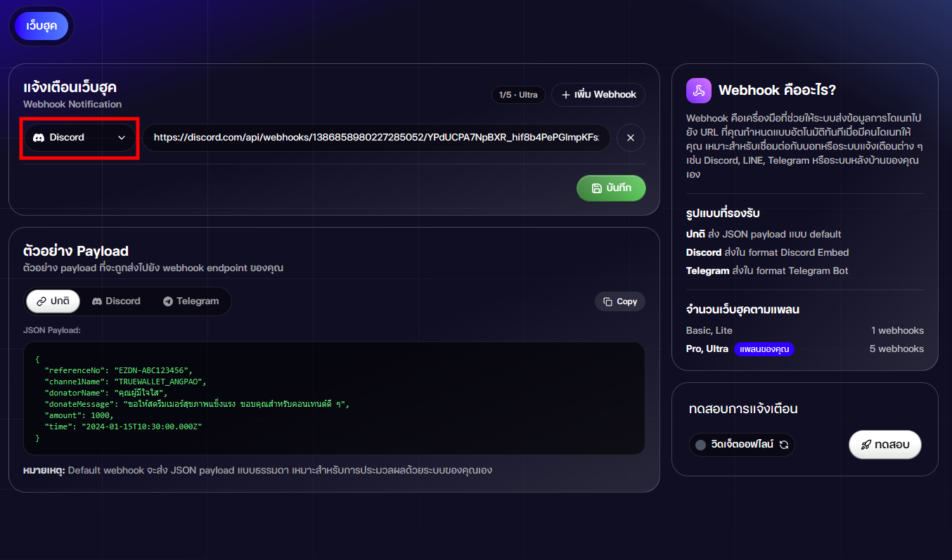This screenshot has width=952, height=560.
Task: Click the วิดเจ็ตออฟไลน์ status pill
Action: point(742,445)
